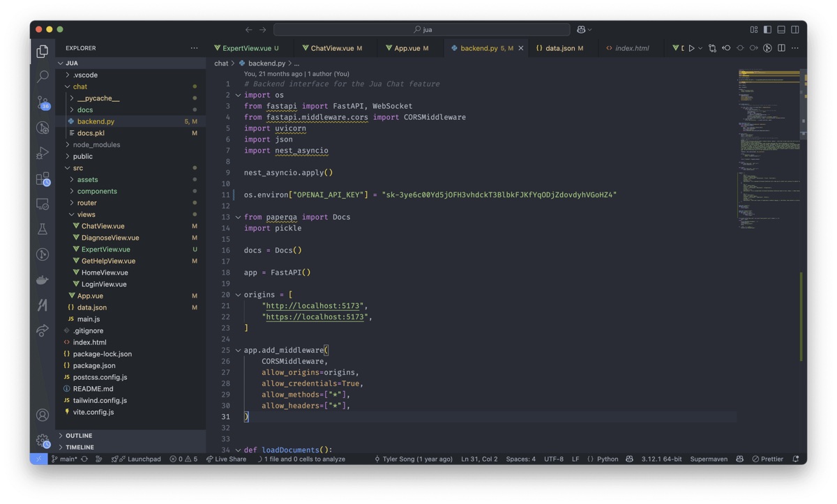837x504 pixels.
Task: Click Launchpad in the status bar
Action: 136,459
